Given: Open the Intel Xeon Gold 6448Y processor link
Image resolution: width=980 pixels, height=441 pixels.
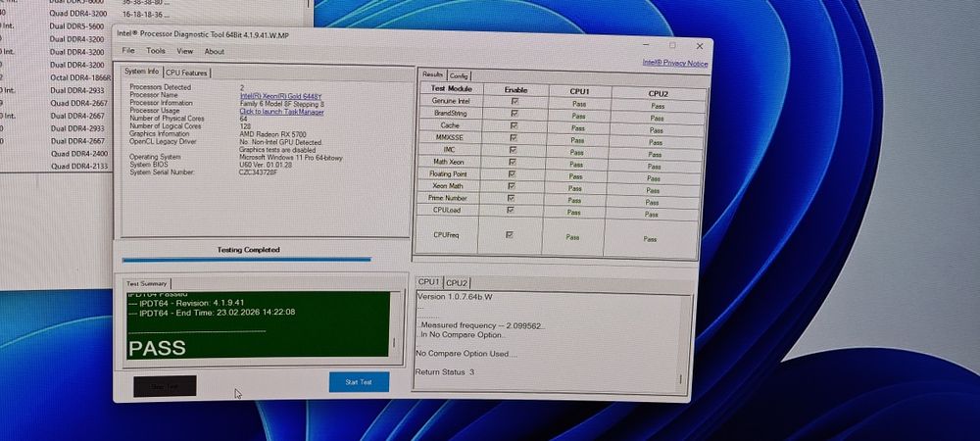Looking at the screenshot, I should pos(280,96).
